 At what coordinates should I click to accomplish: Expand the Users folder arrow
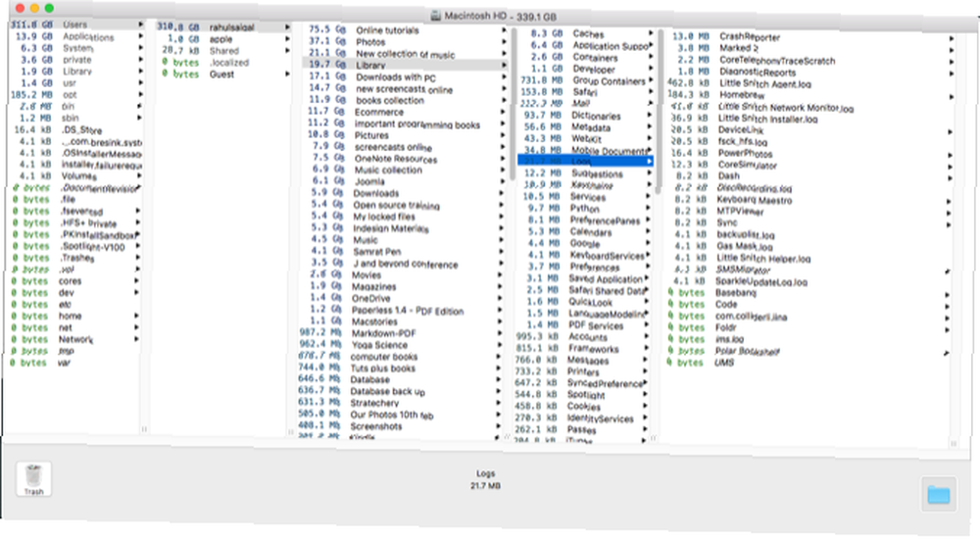click(140, 24)
